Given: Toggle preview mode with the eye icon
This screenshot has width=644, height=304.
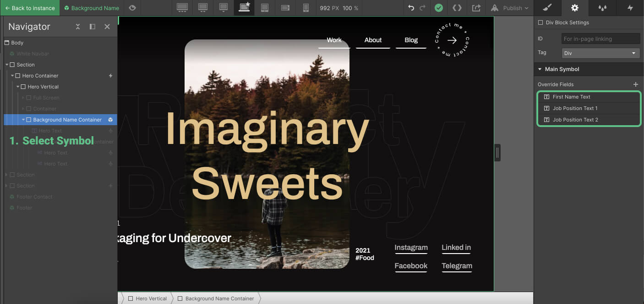Looking at the screenshot, I should tap(132, 8).
